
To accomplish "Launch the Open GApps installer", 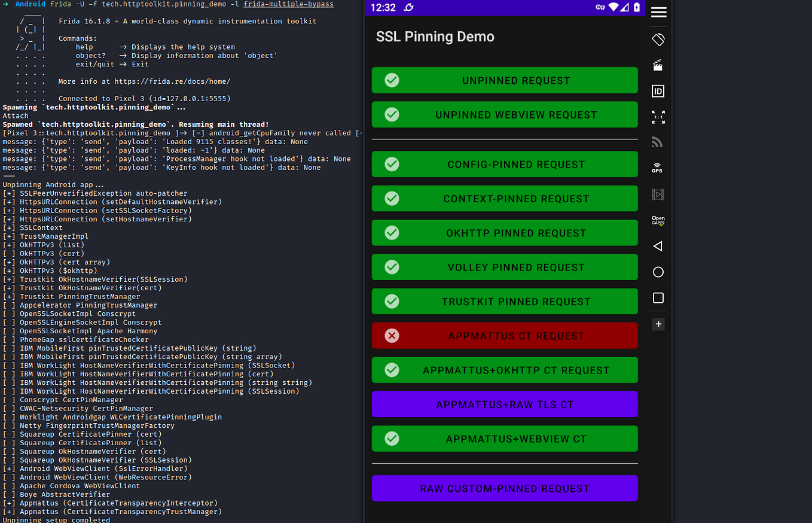I will [x=658, y=220].
